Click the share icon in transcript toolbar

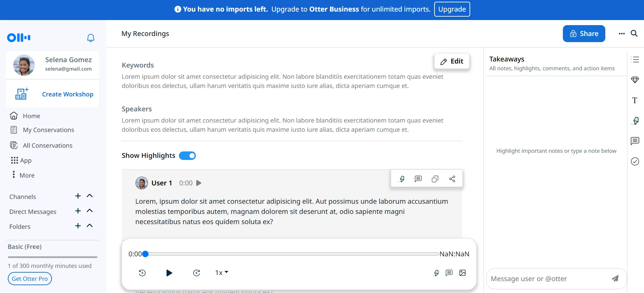coord(452,179)
